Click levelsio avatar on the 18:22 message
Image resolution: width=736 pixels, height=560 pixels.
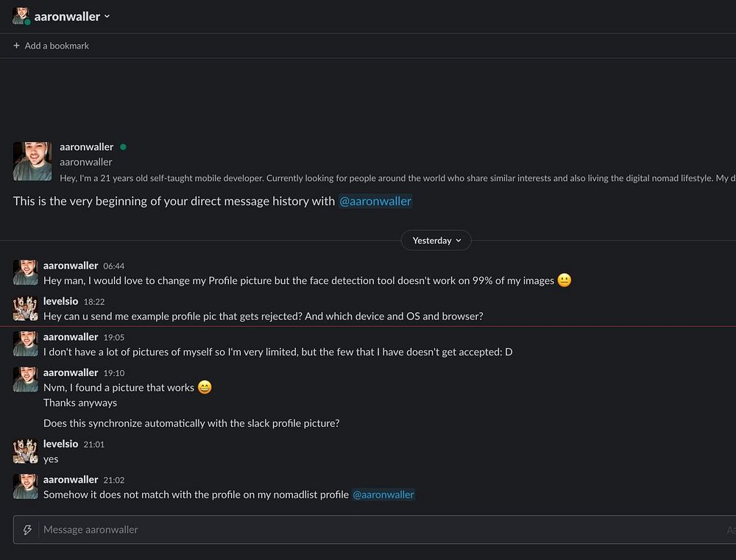pos(25,308)
